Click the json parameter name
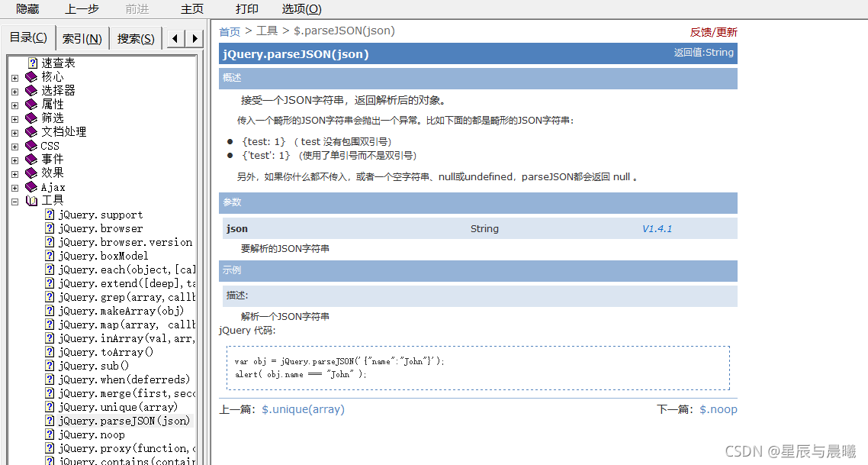 (x=237, y=228)
